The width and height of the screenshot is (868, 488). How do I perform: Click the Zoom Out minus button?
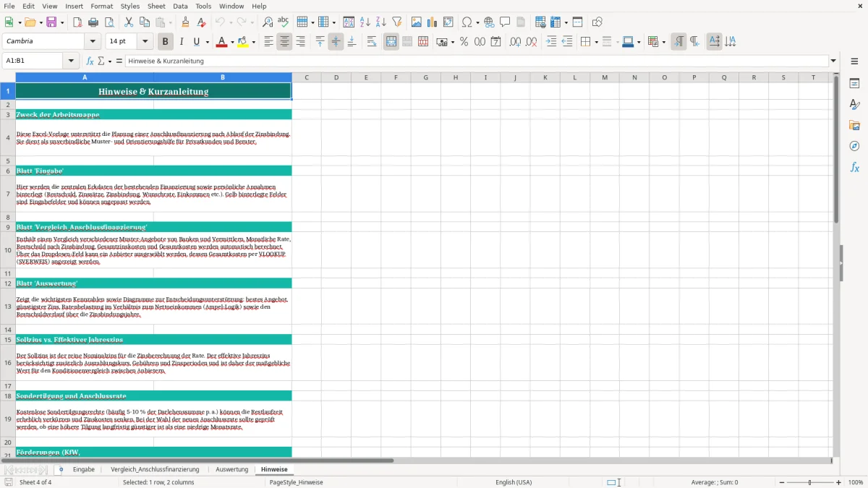[x=782, y=482]
